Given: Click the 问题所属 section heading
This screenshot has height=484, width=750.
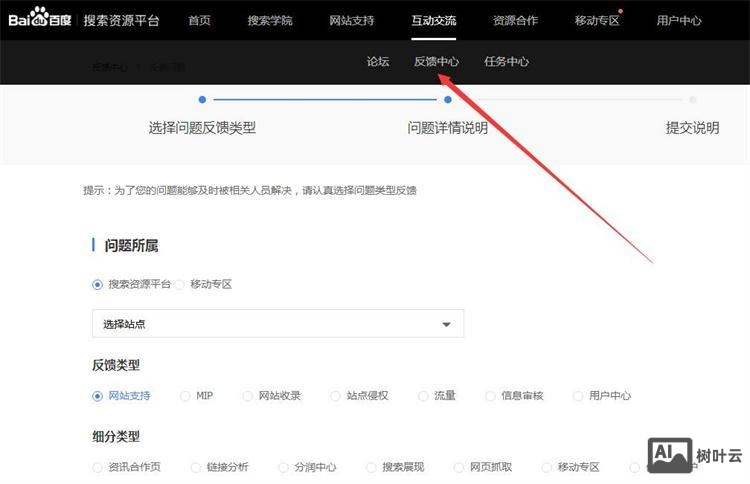Looking at the screenshot, I should (x=132, y=246).
